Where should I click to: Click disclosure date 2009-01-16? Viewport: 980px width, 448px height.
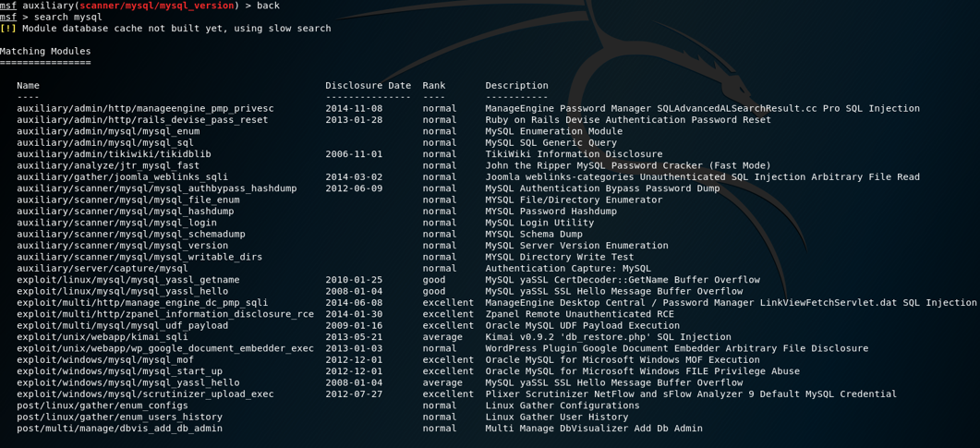point(354,325)
